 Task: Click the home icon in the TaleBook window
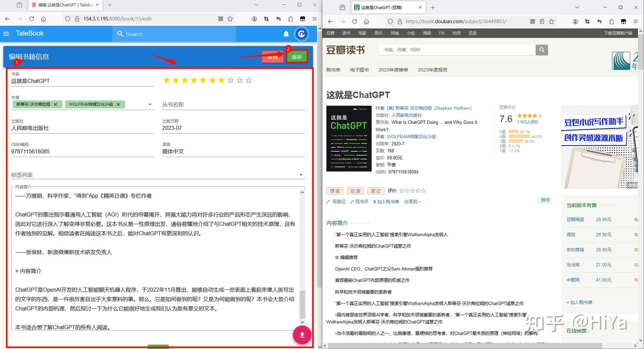[x=43, y=19]
